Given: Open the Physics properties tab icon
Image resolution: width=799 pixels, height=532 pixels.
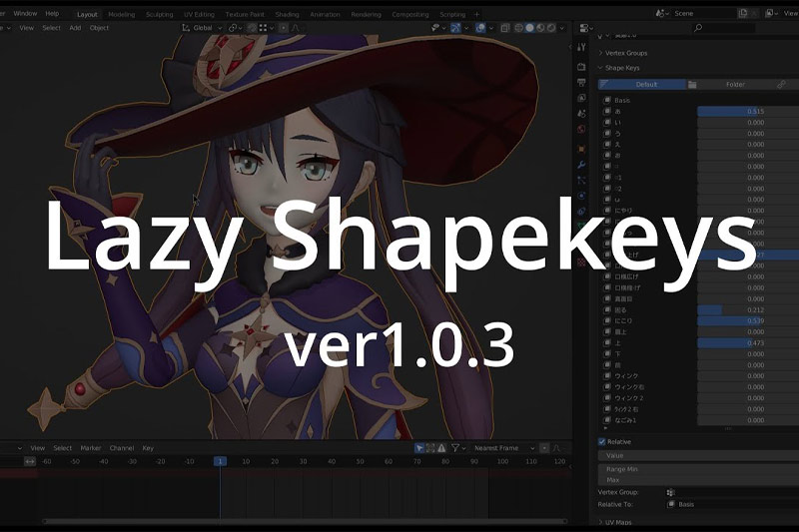Looking at the screenshot, I should click(x=581, y=196).
